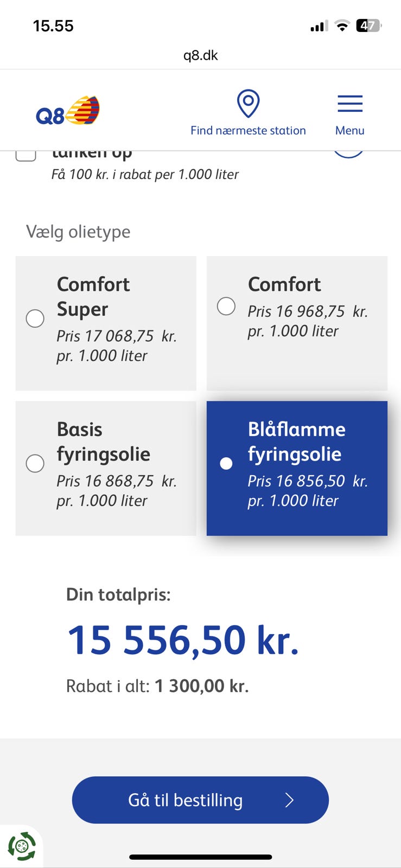The width and height of the screenshot is (401, 868).
Task: Tick the 100 kr. rabat checkbox
Action: coord(26,154)
